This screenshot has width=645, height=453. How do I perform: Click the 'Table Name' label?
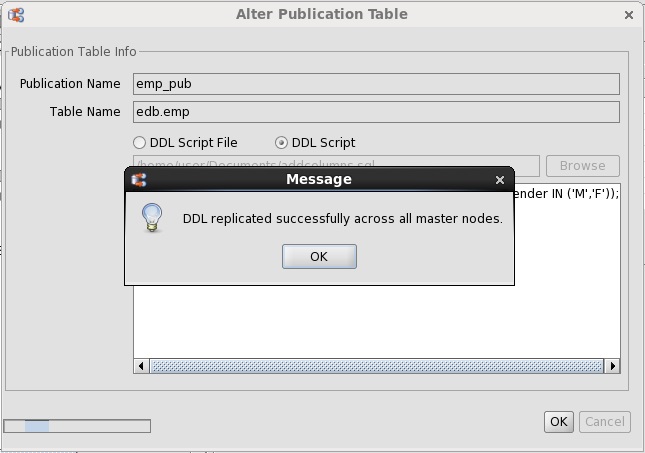pos(85,112)
